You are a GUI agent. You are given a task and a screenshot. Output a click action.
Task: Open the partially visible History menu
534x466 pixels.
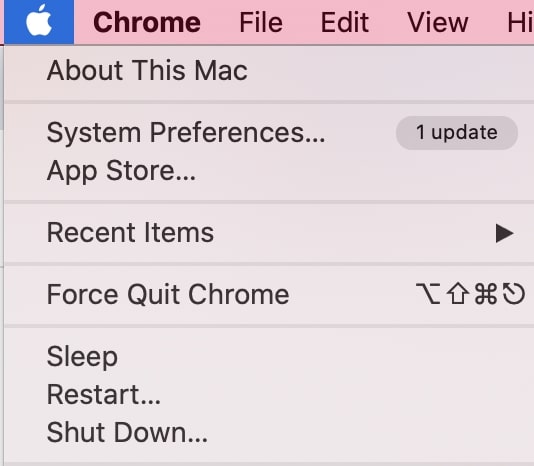(x=520, y=22)
